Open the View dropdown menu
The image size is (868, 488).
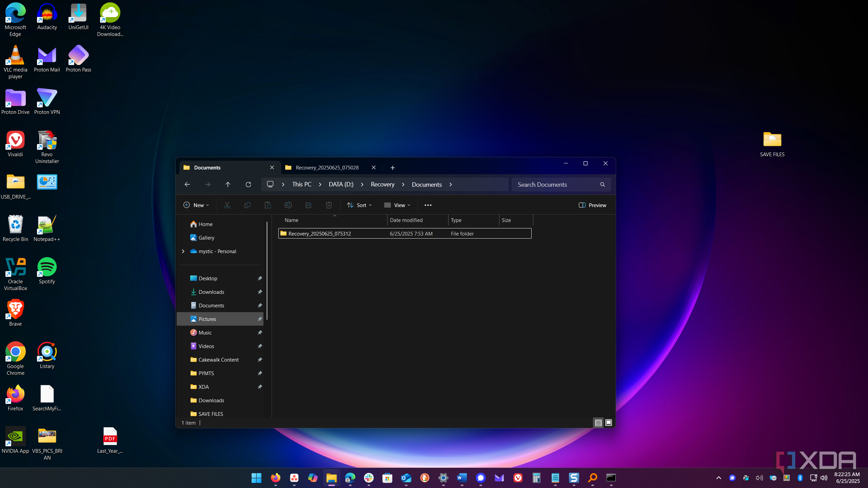(x=397, y=205)
